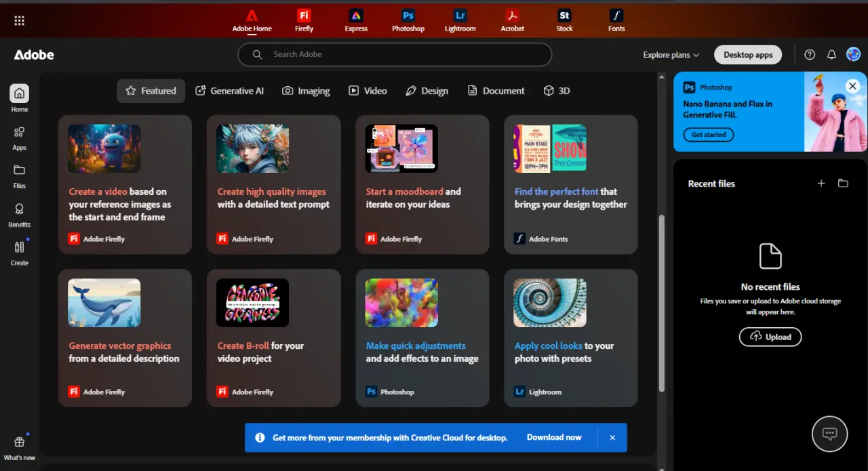
Task: Open moodboard card thumbnail
Action: (401, 149)
